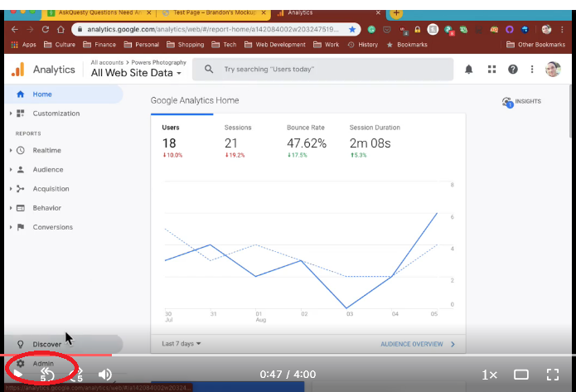Click the Analytics search field

coord(322,69)
